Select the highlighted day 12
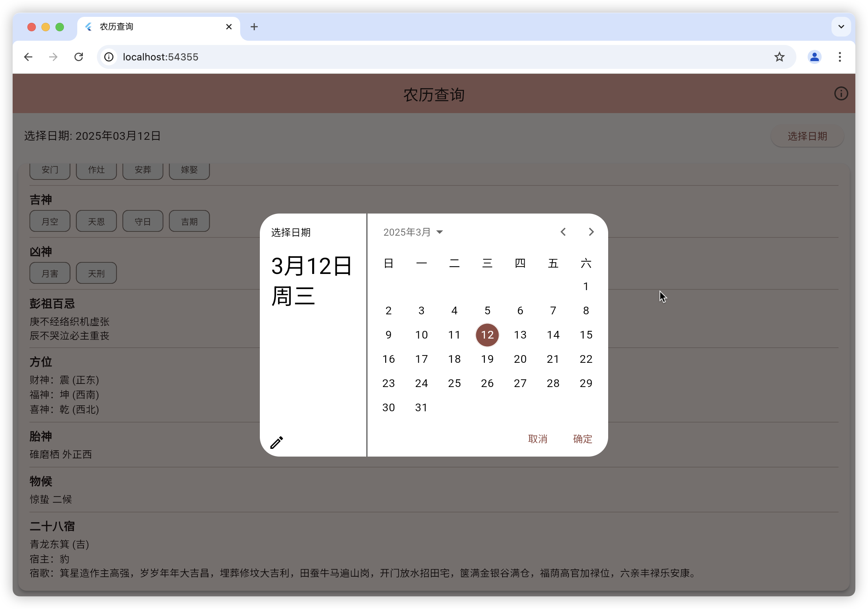This screenshot has width=868, height=609. coord(487,335)
